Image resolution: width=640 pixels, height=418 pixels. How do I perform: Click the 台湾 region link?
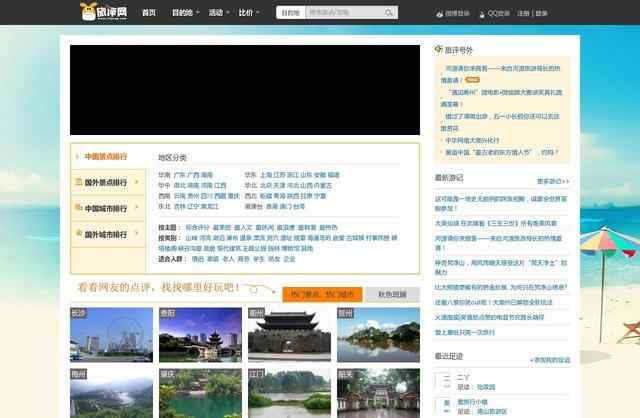point(299,207)
